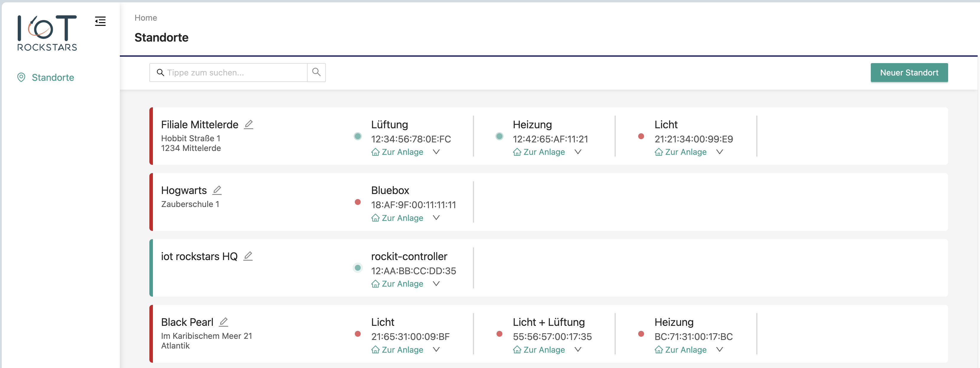Create a Neuer Standort

[909, 73]
